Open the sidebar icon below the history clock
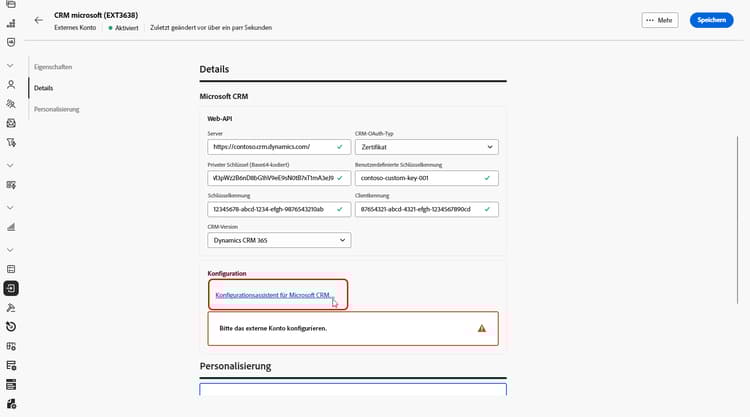This screenshot has width=750, height=417. click(11, 346)
